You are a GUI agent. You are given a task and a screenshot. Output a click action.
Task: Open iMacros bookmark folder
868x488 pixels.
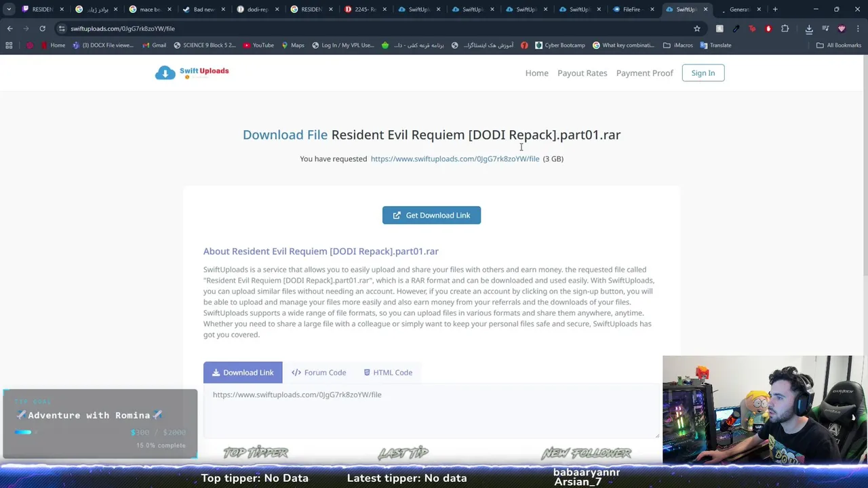(677, 45)
